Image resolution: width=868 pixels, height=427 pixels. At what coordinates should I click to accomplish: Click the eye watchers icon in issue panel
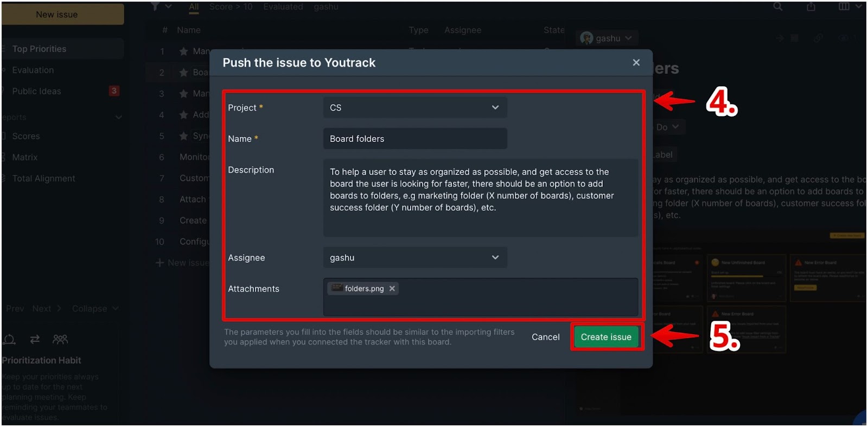coord(844,38)
